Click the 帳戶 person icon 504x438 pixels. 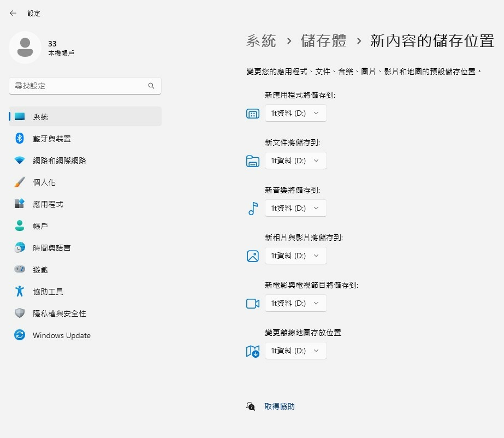pyautogui.click(x=19, y=226)
